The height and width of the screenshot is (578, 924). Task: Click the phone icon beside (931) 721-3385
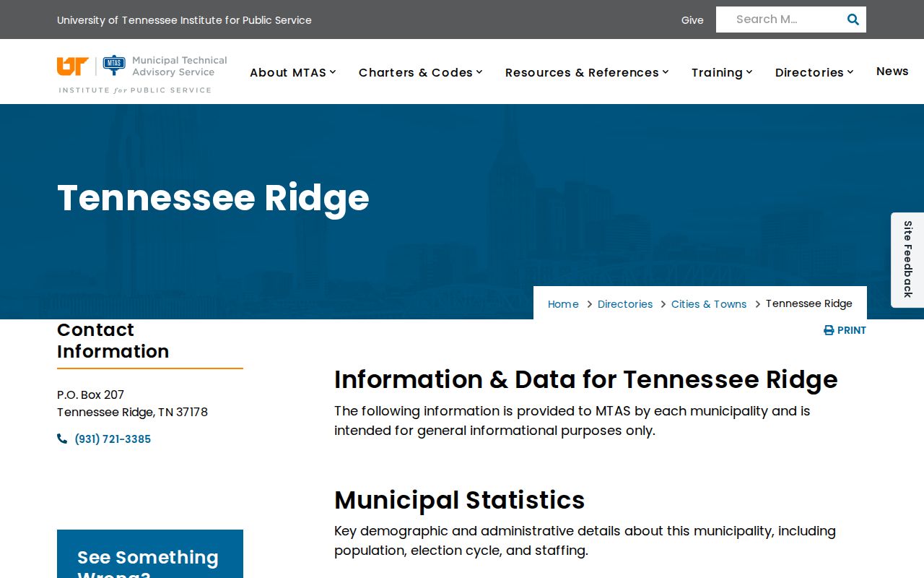[x=62, y=439]
